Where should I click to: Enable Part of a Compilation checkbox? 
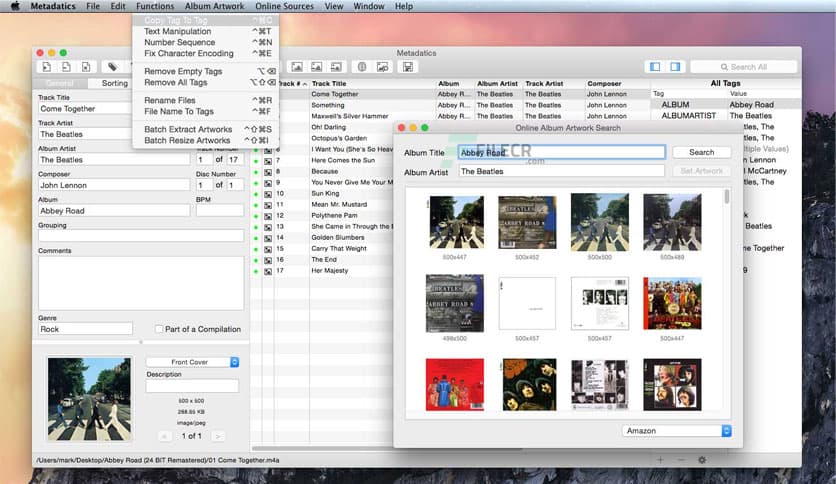159,329
